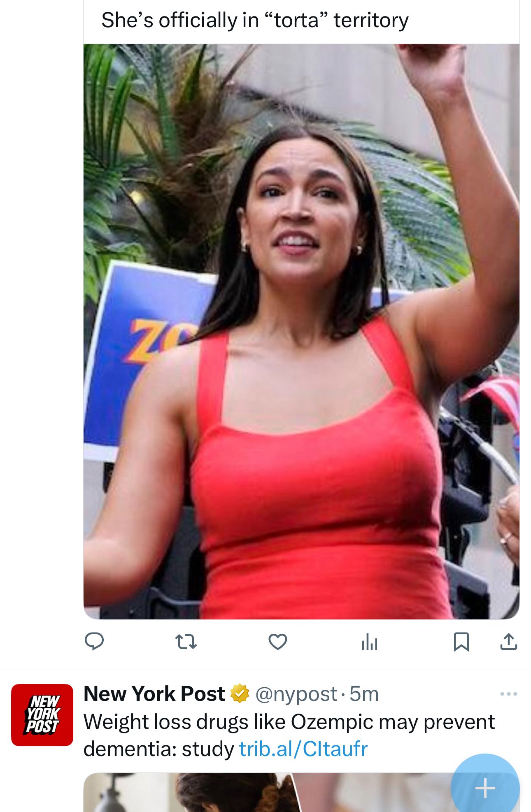This screenshot has height=812, width=531.
Task: Tap the blue compose plus button
Action: click(x=485, y=787)
